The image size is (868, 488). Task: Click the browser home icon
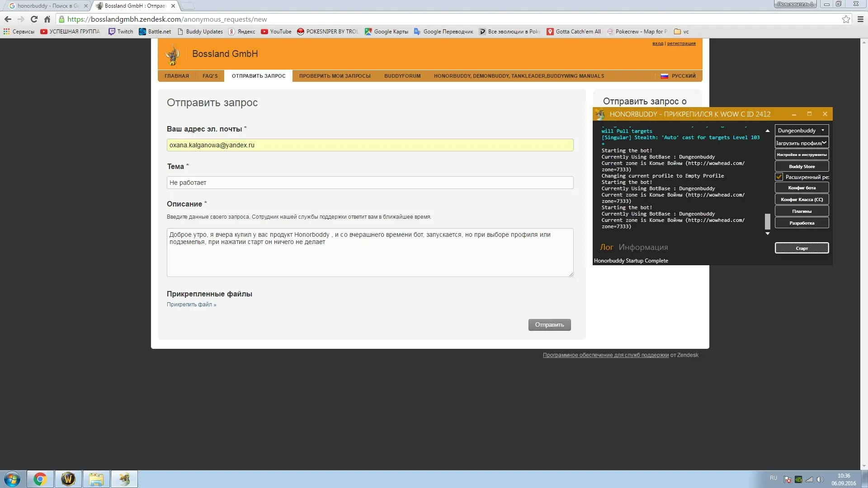47,19
